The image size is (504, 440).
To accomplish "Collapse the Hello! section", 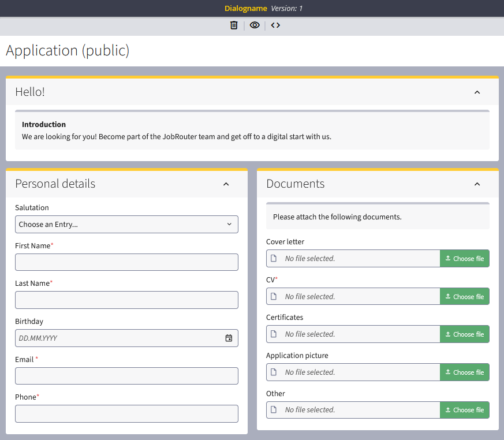I will click(x=477, y=92).
